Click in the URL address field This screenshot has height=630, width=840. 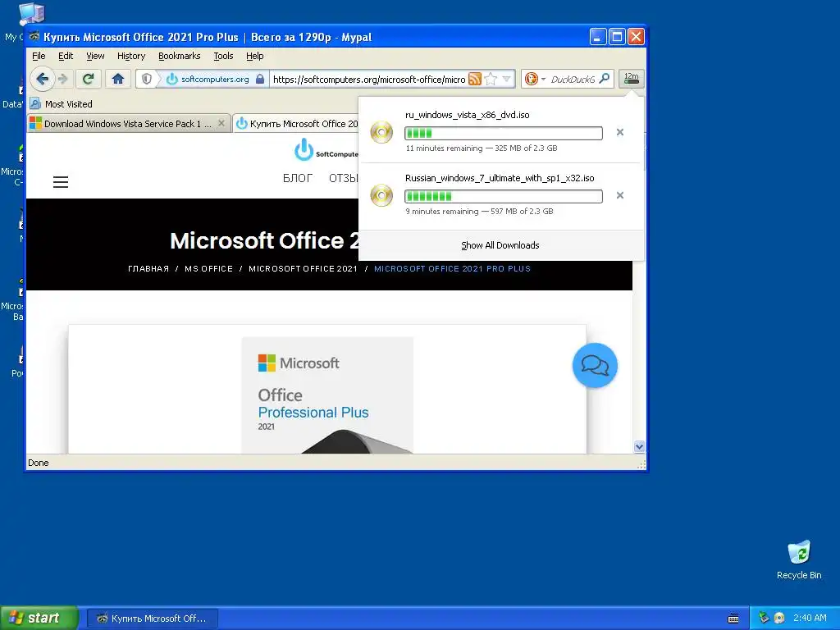(x=369, y=80)
